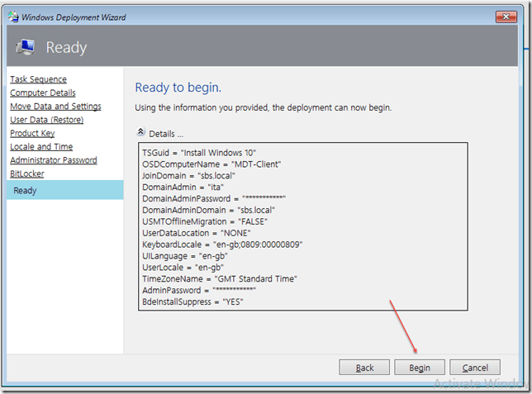
Task: Close the Windows Deployment Wizard window
Action: click(506, 16)
